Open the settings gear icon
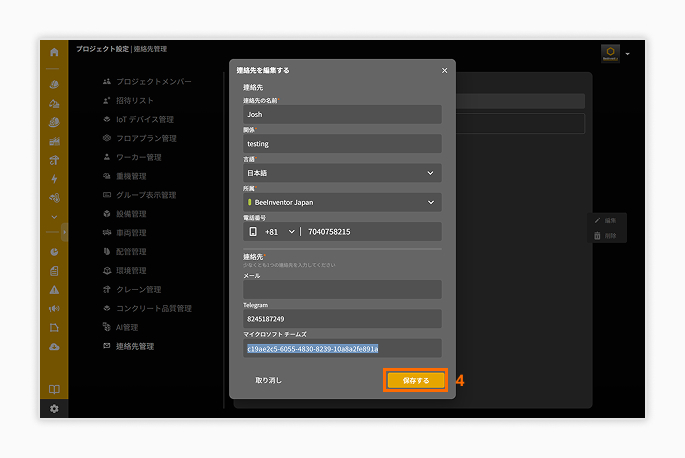This screenshot has height=458, width=685. pos(54,409)
